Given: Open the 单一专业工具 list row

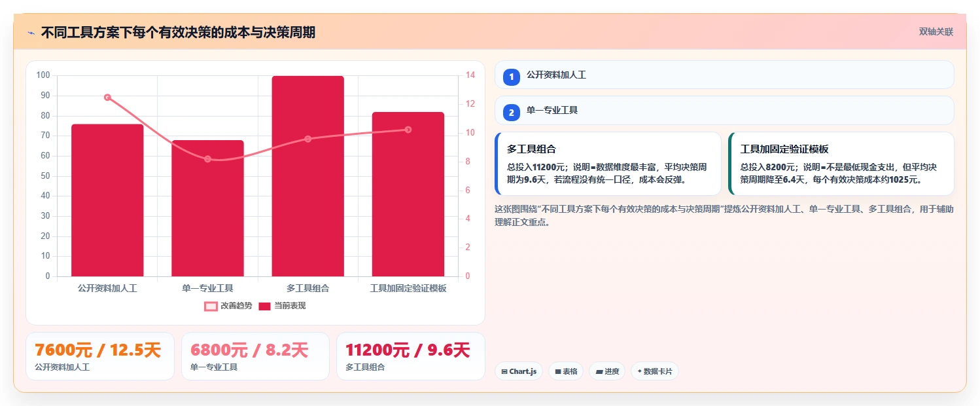Looking at the screenshot, I should tap(724, 110).
